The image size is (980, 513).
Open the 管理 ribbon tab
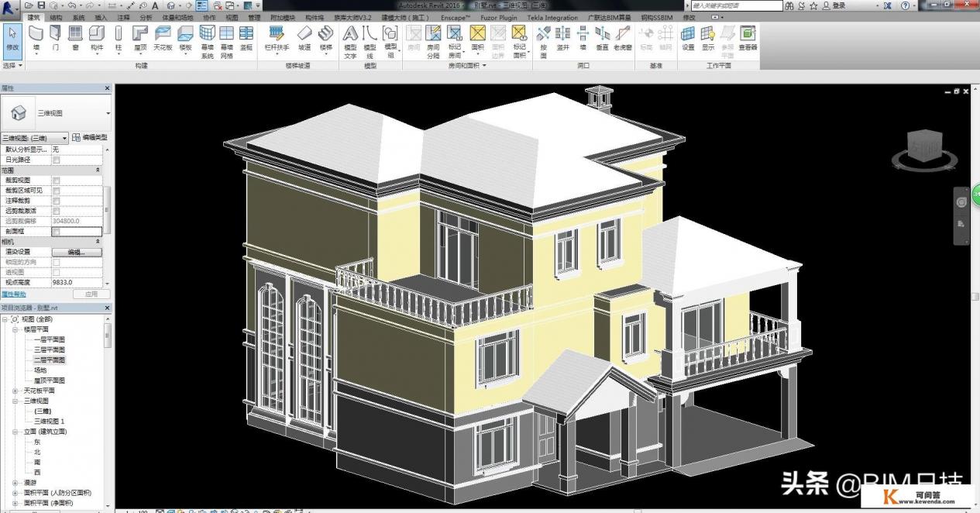(x=254, y=17)
